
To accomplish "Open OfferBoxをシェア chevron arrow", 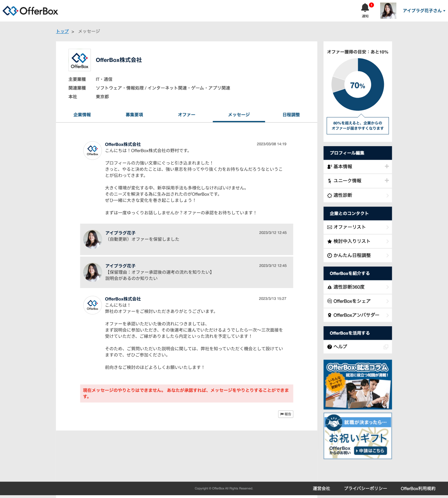I will [x=387, y=301].
